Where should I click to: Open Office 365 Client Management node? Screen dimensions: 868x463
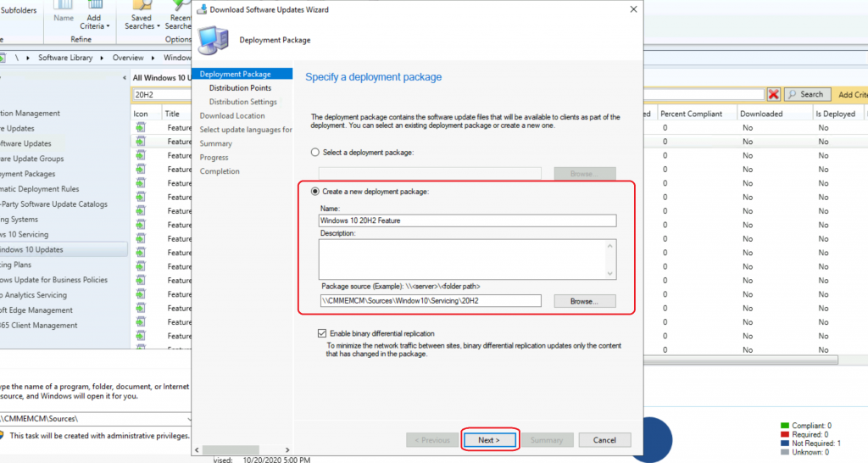39,325
